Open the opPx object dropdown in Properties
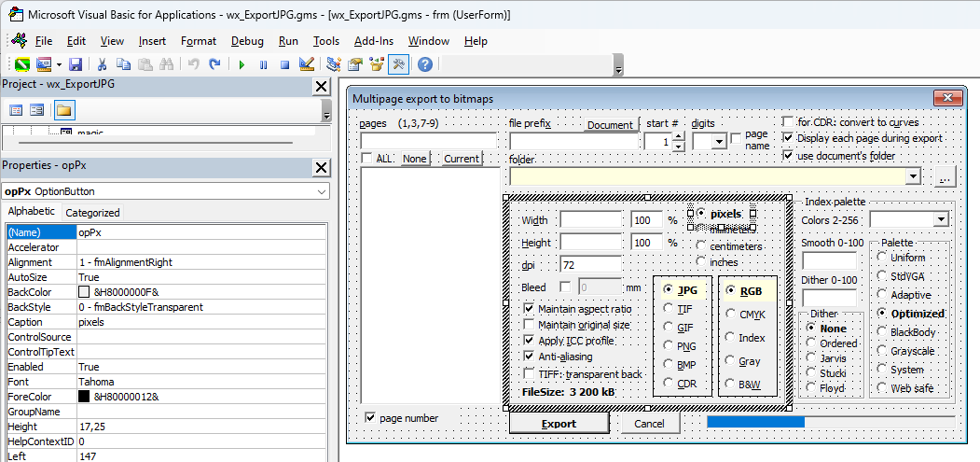 pos(323,191)
